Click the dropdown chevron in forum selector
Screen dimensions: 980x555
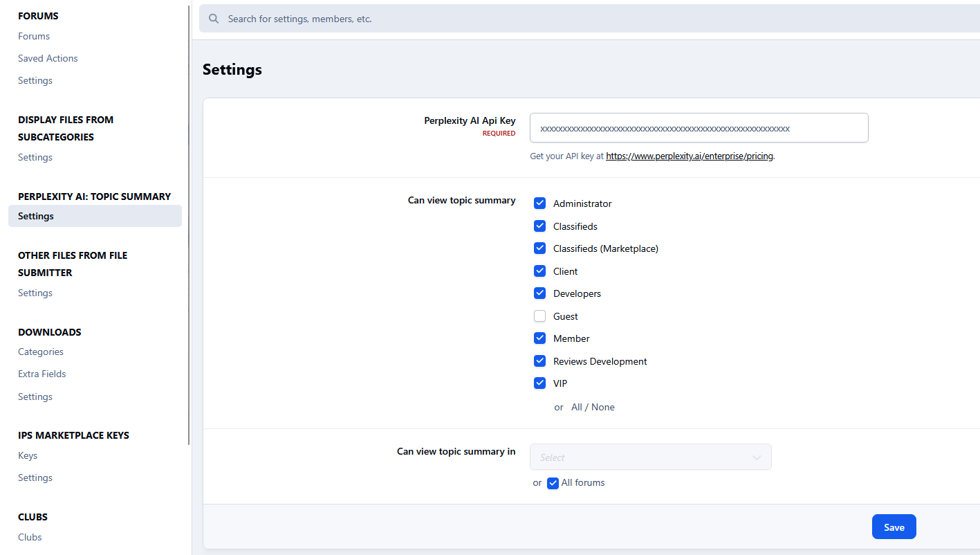(757, 457)
